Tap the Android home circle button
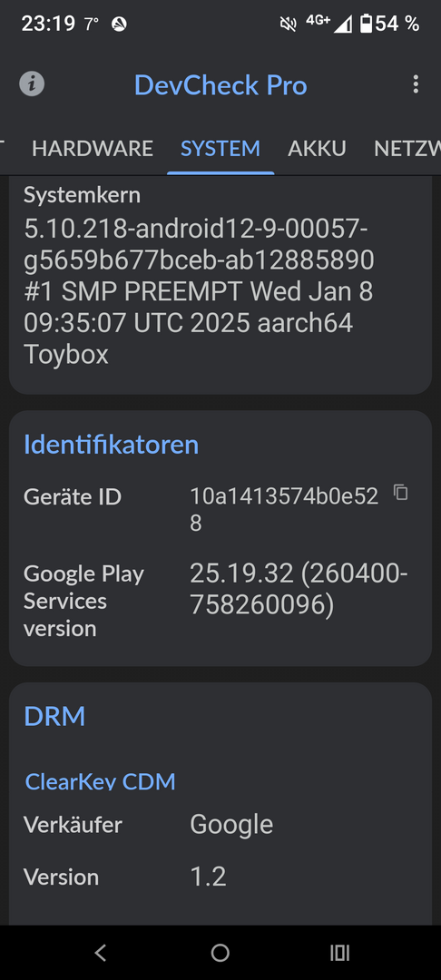Screen dimensions: 441x980 pyautogui.click(x=220, y=953)
